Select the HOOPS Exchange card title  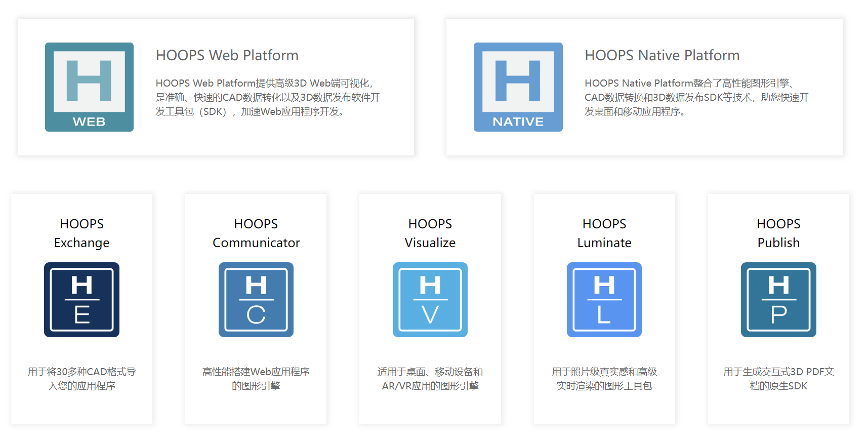81,233
